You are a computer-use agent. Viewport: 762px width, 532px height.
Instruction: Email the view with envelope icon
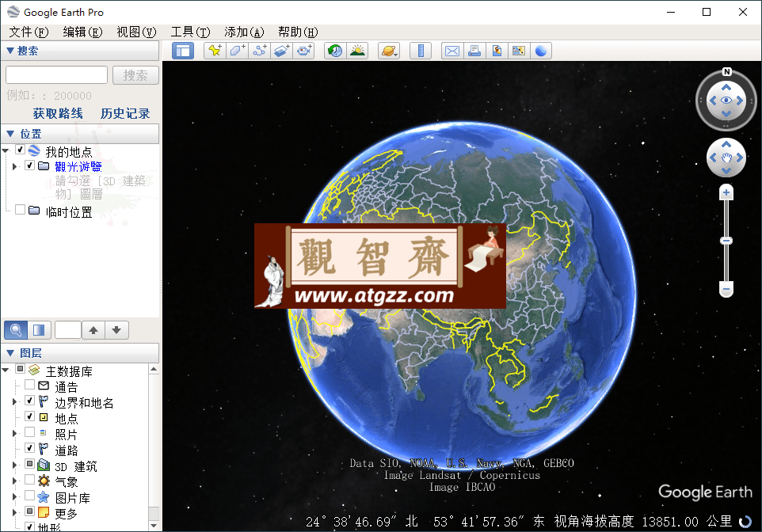tap(452, 51)
